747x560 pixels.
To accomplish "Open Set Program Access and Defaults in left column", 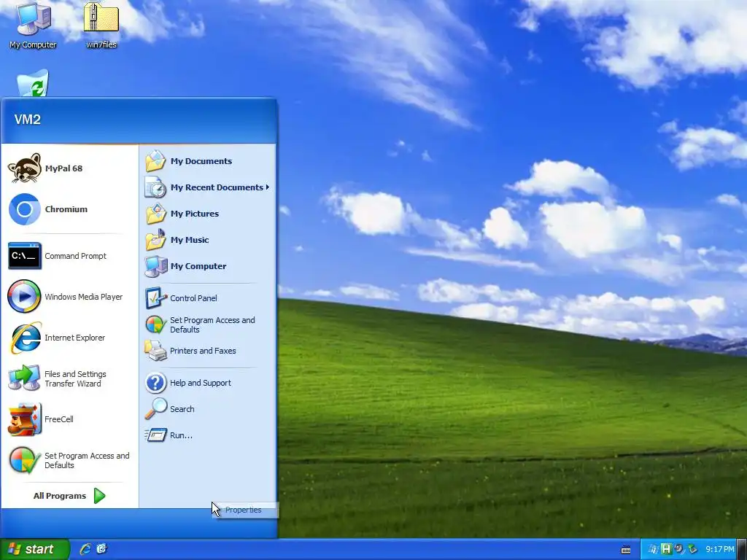I will pyautogui.click(x=24, y=460).
